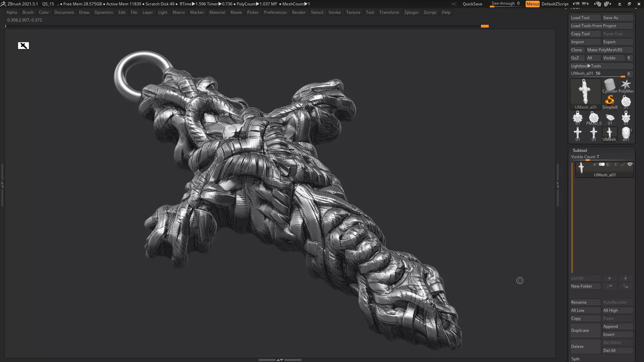The image size is (644, 362).
Task: Expand the bottom tray divider arrows
Action: point(280,360)
